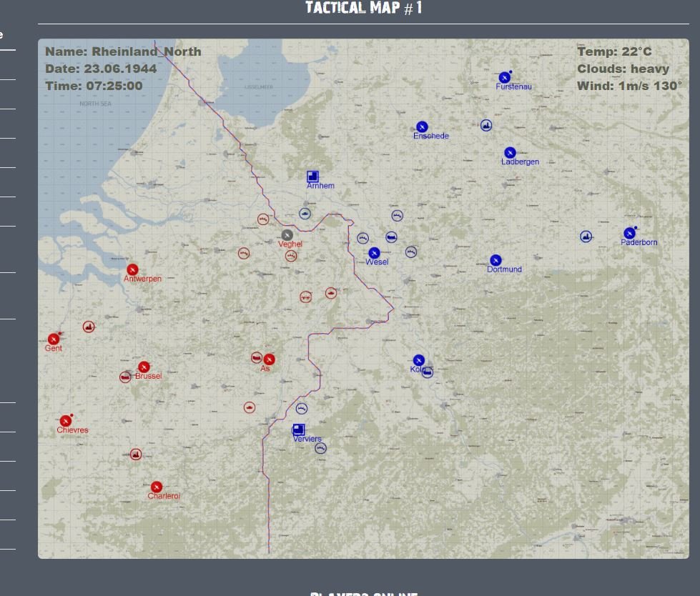Image resolution: width=700 pixels, height=596 pixels.
Task: Click the blue square Verviers marker
Action: [x=299, y=429]
